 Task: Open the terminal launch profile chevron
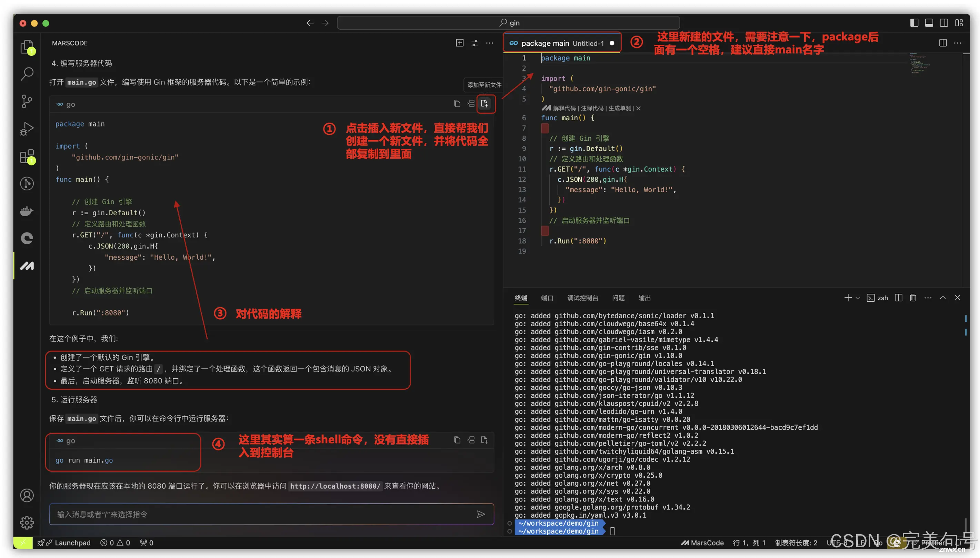point(857,298)
